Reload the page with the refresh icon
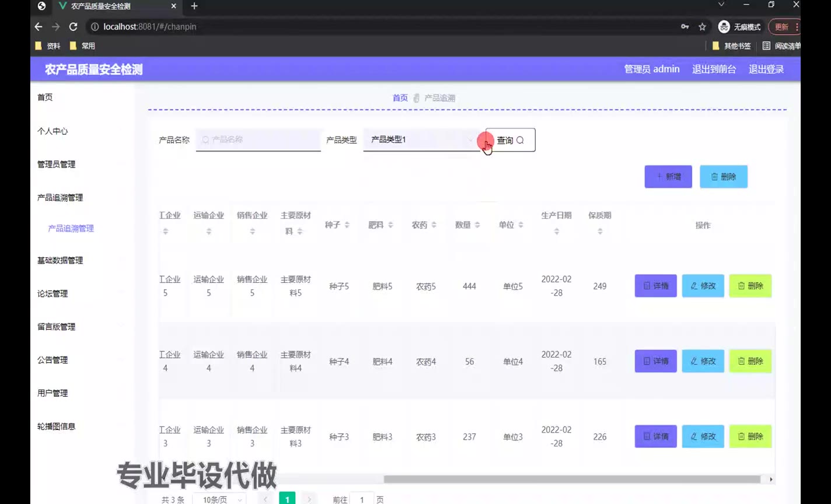 click(73, 27)
